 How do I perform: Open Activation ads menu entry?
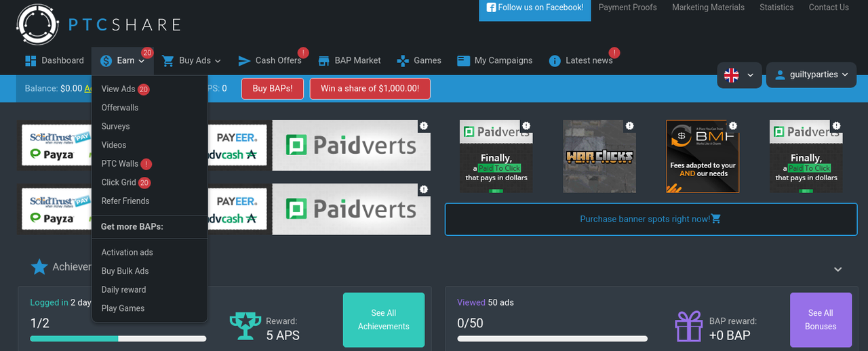127,252
